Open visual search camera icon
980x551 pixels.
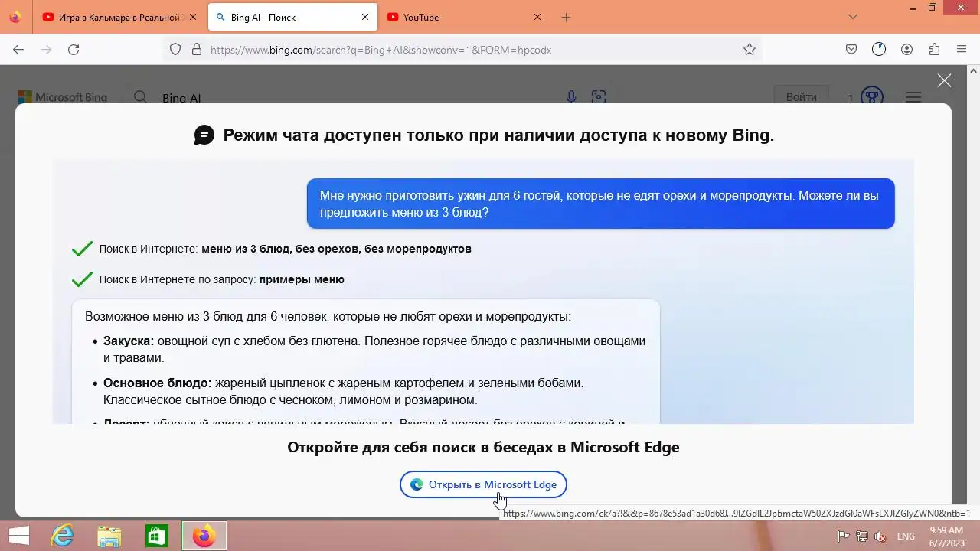point(599,97)
